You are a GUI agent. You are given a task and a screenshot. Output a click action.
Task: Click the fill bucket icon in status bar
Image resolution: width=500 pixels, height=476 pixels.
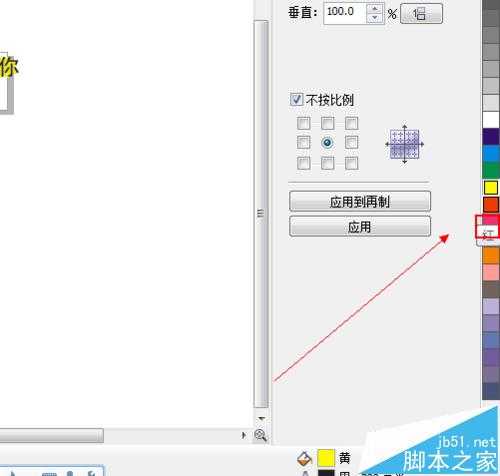(304, 459)
